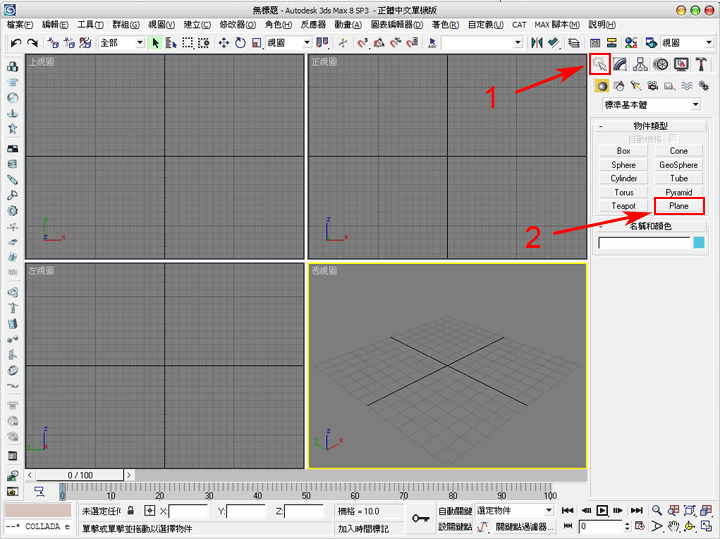Select the Shapes category icon

click(x=619, y=86)
